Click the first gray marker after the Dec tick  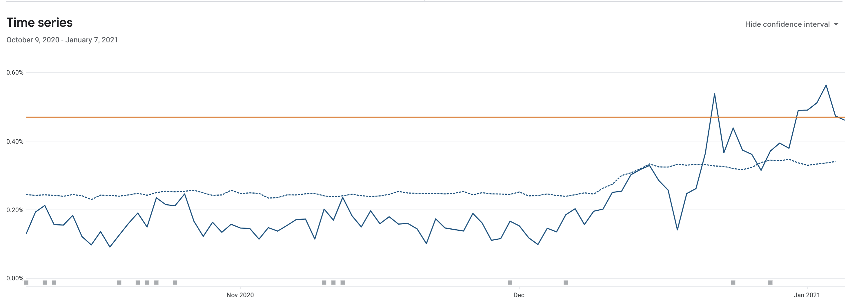(x=566, y=282)
